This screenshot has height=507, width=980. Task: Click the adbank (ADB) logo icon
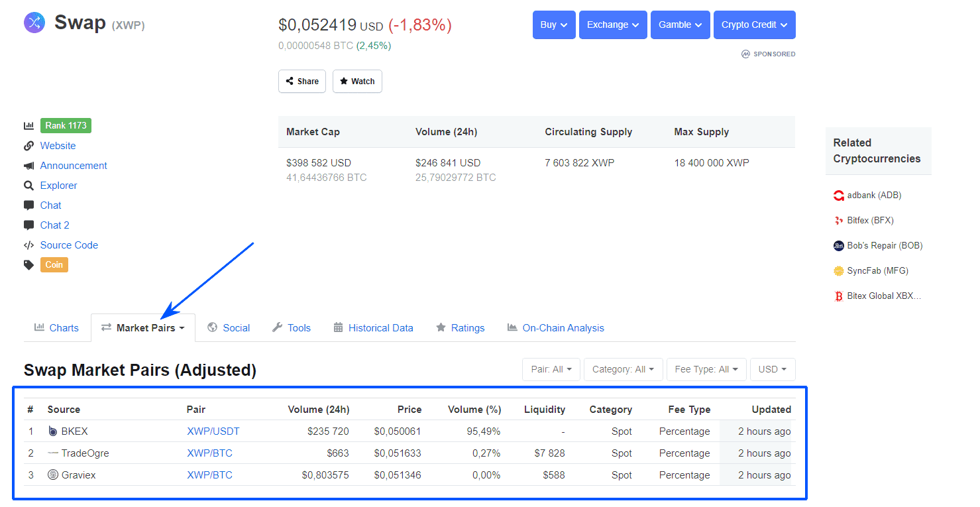pos(839,196)
